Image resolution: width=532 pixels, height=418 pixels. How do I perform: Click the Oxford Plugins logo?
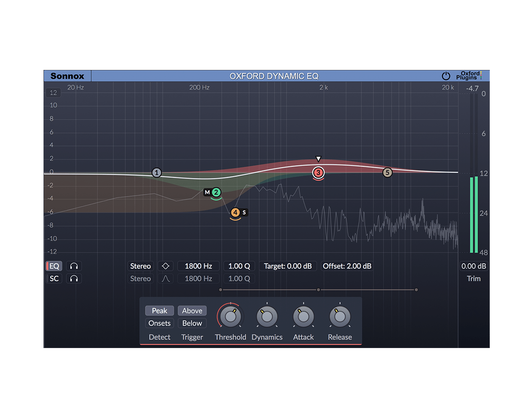pyautogui.click(x=469, y=76)
